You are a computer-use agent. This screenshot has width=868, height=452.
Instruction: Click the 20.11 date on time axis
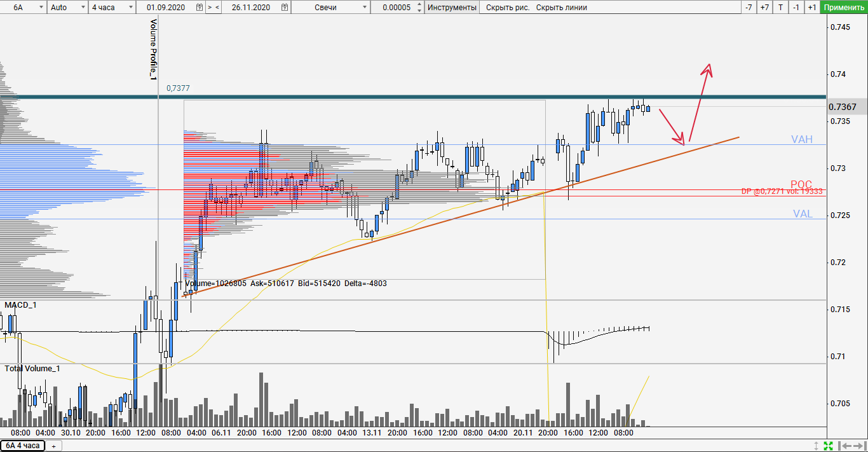click(x=523, y=432)
